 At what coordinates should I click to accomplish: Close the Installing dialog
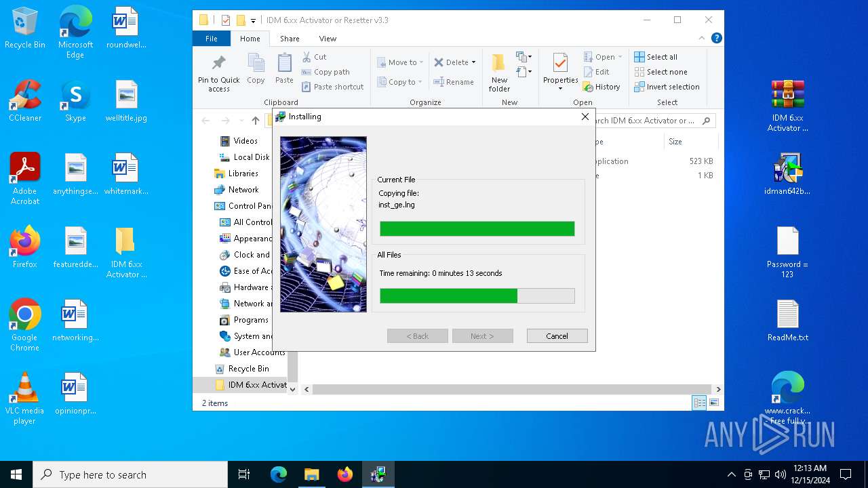(x=585, y=117)
